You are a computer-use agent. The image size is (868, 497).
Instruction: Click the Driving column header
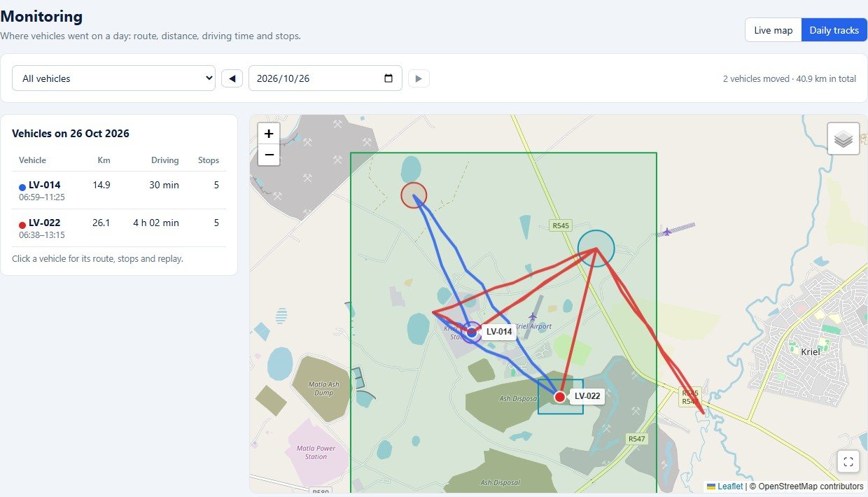tap(165, 160)
